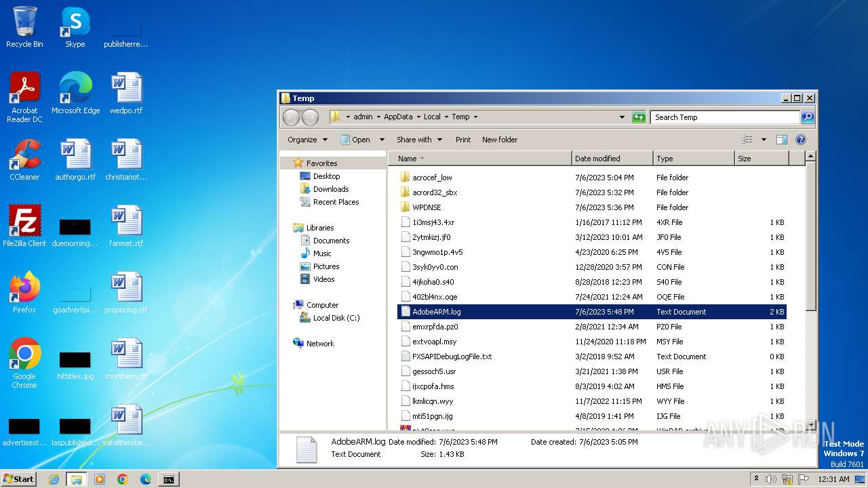
Task: Launch Microsoft Edge desktop shortcut
Action: click(75, 94)
